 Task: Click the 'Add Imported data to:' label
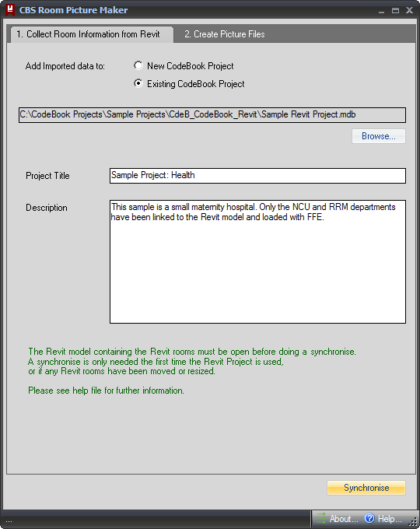coord(65,66)
